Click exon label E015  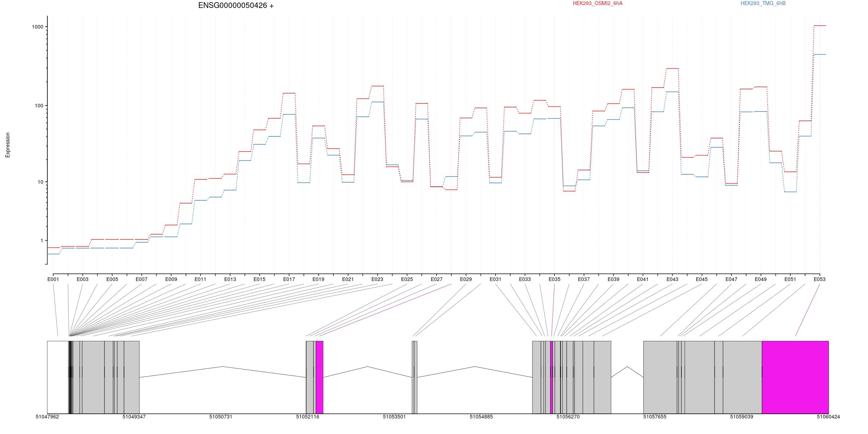point(259,279)
